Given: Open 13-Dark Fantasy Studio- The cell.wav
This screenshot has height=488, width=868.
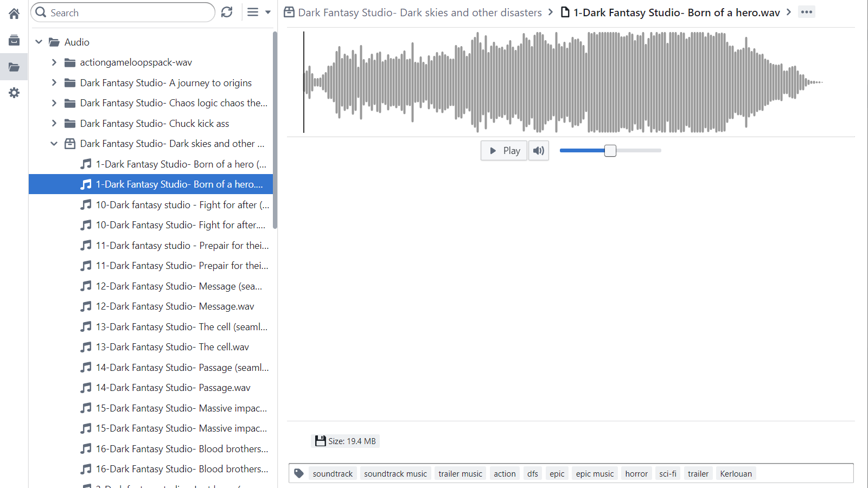Looking at the screenshot, I should pos(151,347).
